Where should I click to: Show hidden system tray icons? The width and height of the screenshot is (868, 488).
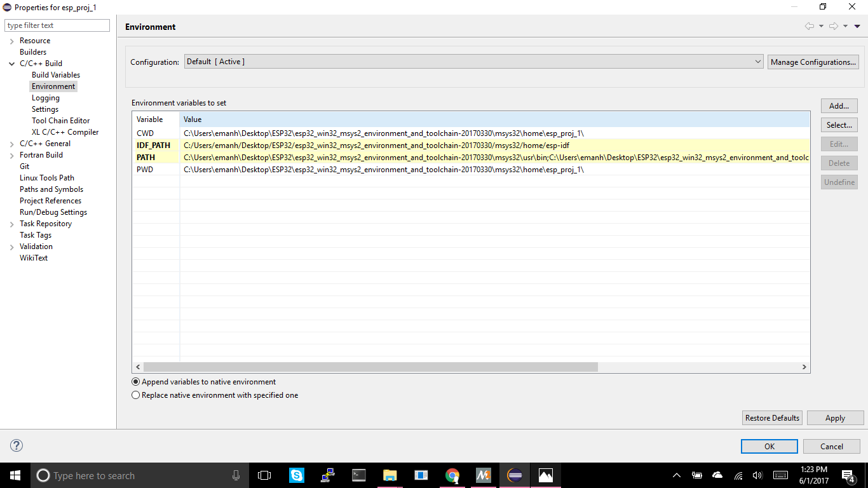677,475
